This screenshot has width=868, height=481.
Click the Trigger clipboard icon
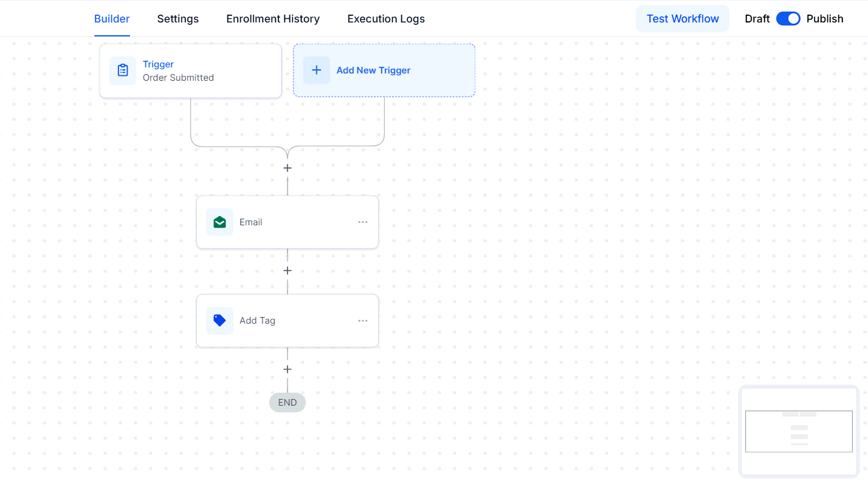click(123, 70)
